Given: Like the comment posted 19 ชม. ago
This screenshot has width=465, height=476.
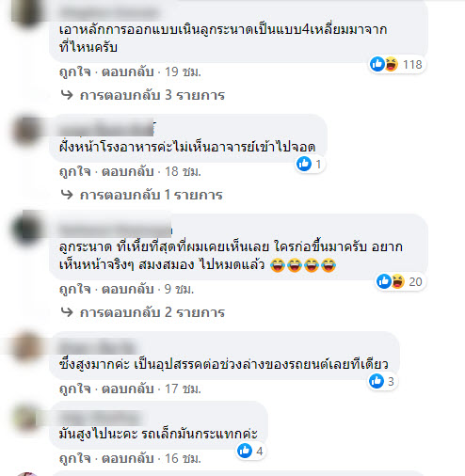Looking at the screenshot, I should (75, 71).
